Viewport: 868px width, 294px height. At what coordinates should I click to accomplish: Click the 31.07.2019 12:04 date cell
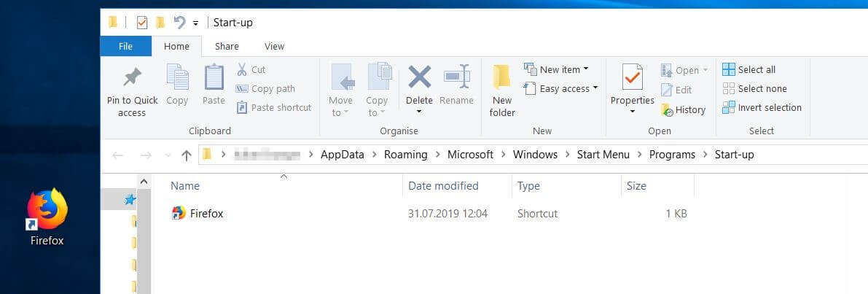(x=447, y=213)
